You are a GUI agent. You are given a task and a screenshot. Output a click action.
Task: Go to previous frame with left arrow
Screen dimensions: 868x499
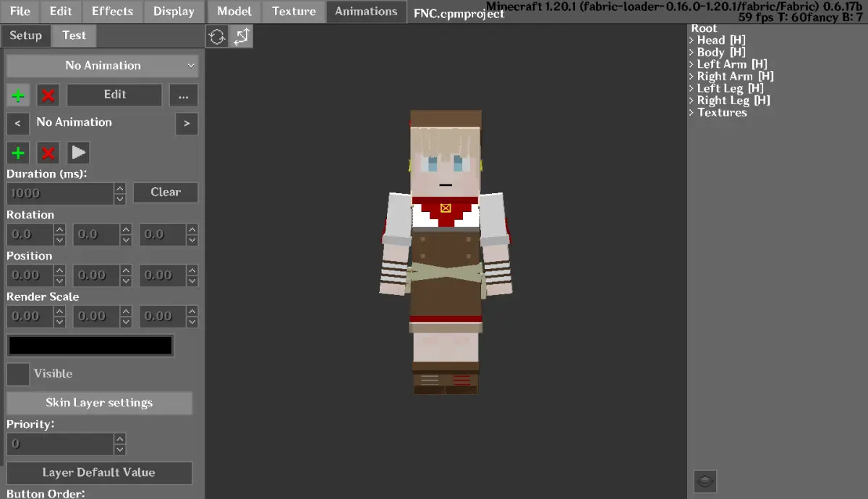pyautogui.click(x=18, y=123)
